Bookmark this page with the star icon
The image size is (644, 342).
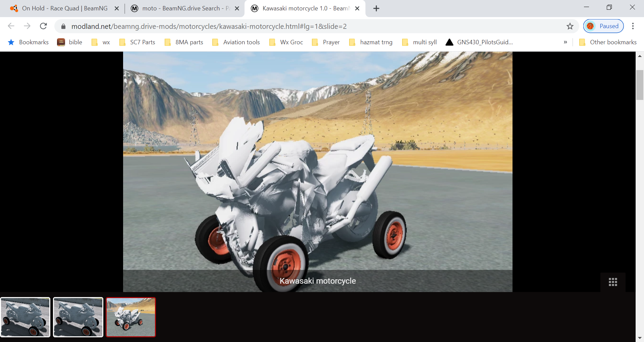click(570, 26)
